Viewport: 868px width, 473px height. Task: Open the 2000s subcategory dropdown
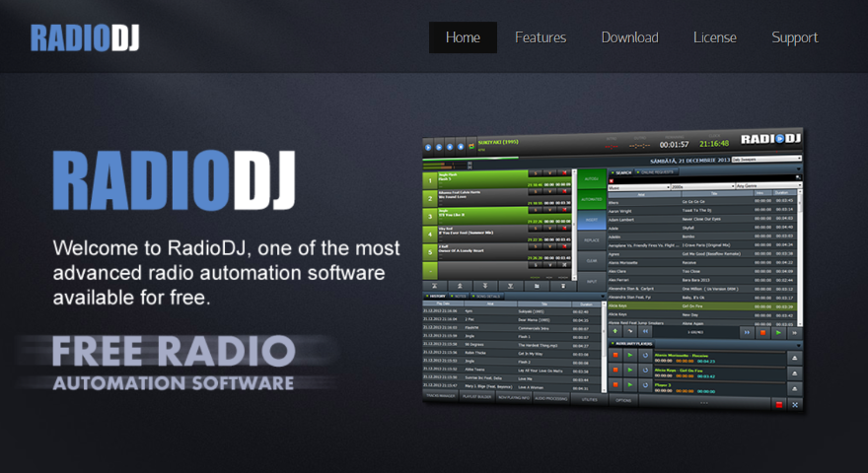(x=703, y=187)
